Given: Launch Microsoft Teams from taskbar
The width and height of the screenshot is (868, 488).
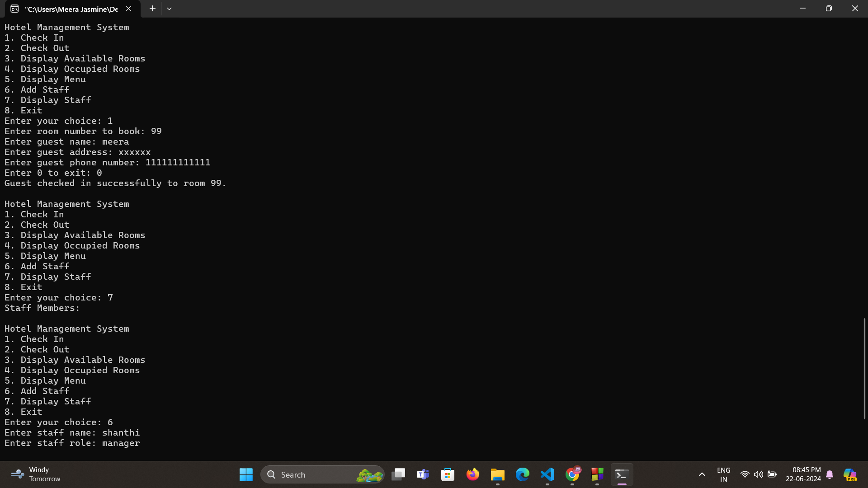Looking at the screenshot, I should (423, 474).
